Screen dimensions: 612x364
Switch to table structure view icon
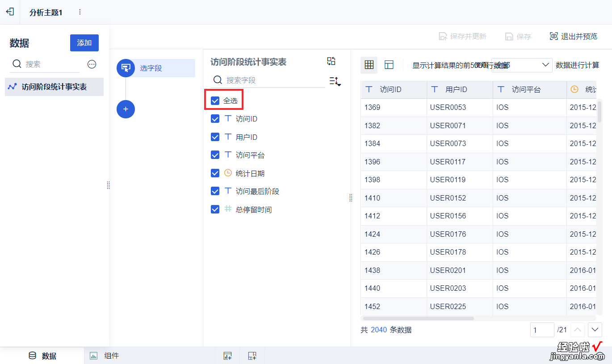coord(389,65)
